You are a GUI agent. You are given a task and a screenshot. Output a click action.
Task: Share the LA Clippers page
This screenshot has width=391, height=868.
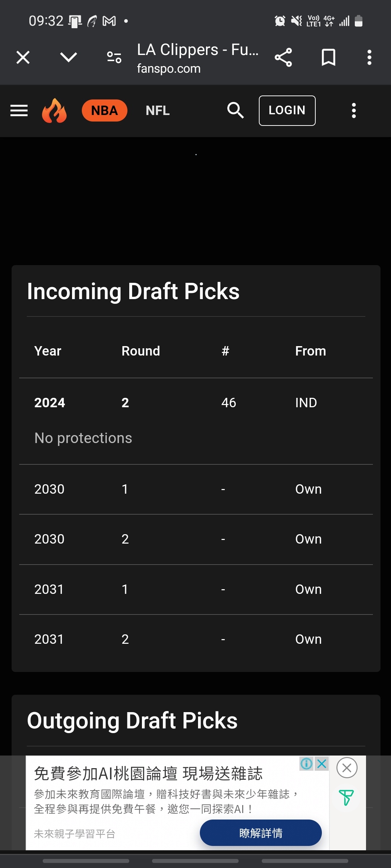click(x=283, y=57)
